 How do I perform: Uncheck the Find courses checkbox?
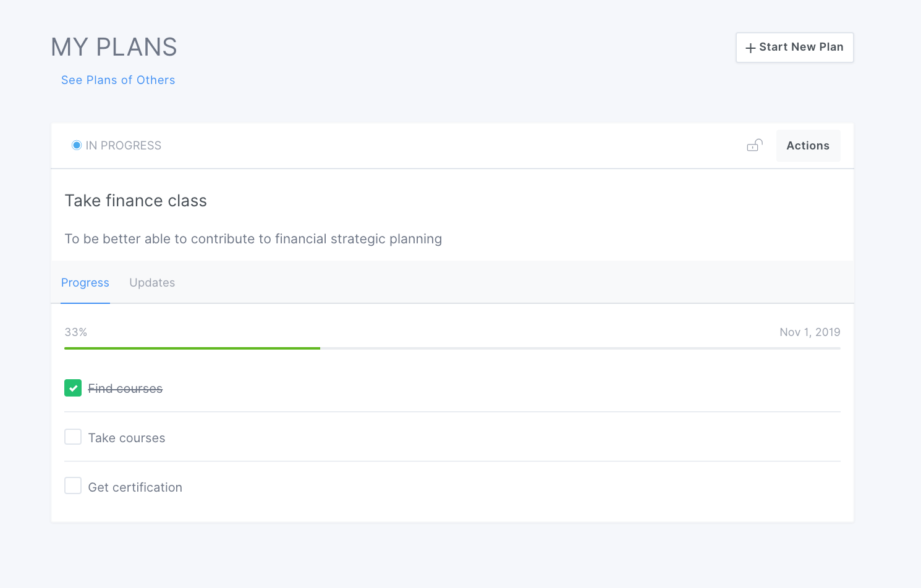[73, 388]
